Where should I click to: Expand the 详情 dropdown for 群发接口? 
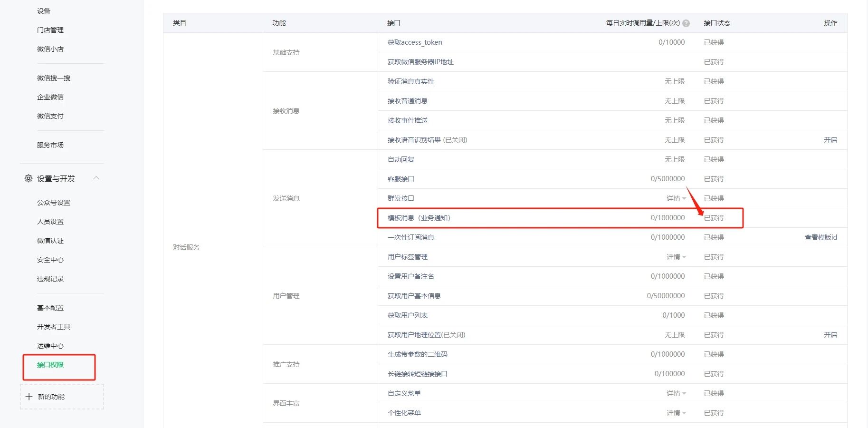(x=676, y=198)
